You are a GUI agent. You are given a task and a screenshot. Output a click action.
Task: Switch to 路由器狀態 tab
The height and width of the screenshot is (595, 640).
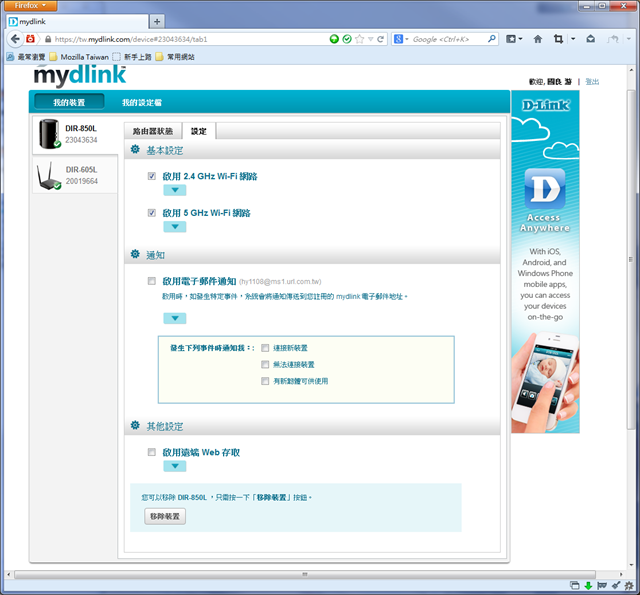[x=153, y=131]
